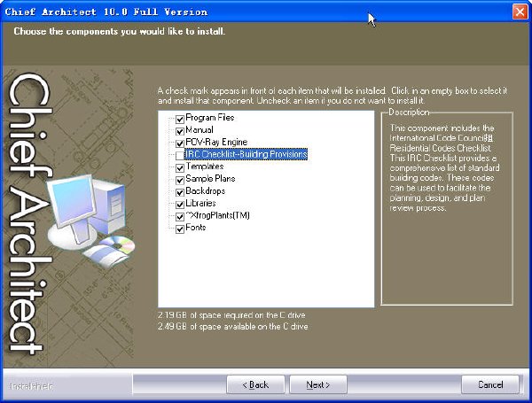Viewport: 532px width, 403px height.
Task: Select the IRC Checklist--Building Provisions row
Action: [x=246, y=154]
